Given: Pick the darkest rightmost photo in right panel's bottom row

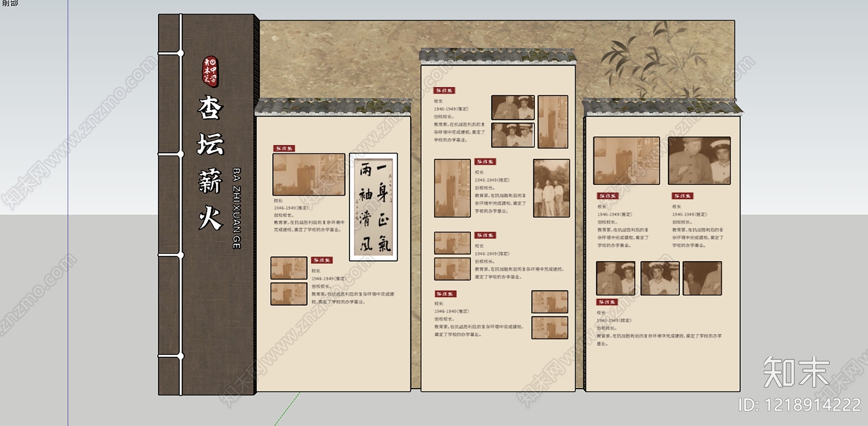Looking at the screenshot, I should (702, 278).
